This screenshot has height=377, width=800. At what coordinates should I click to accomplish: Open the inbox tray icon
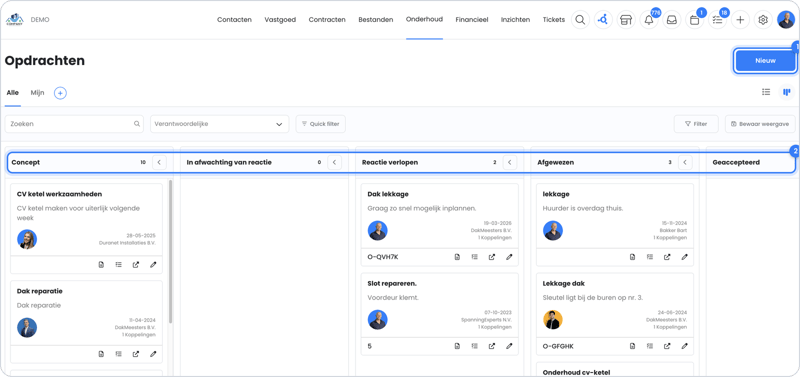(x=672, y=20)
